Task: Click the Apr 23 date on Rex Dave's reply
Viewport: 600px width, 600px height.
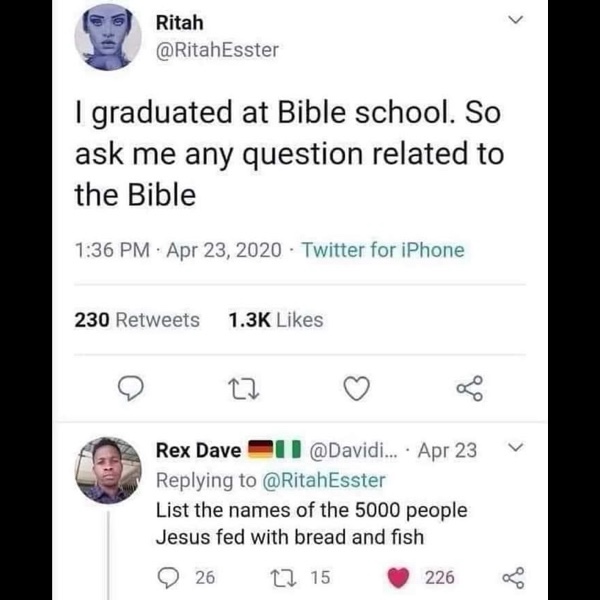Action: (447, 451)
